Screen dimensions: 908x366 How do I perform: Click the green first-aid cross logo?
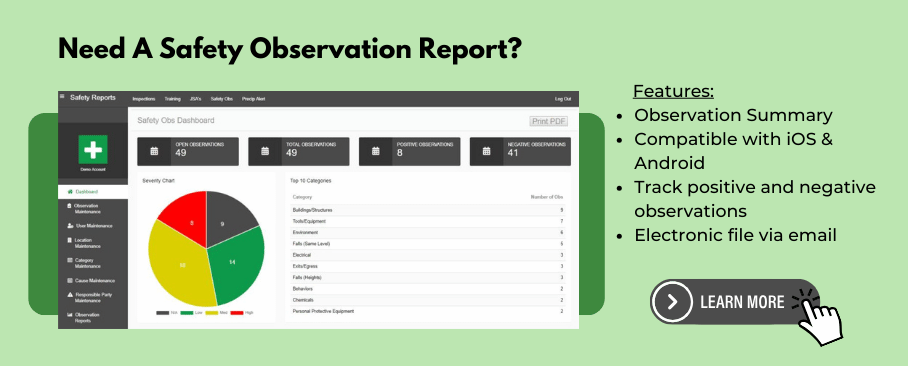pyautogui.click(x=93, y=149)
